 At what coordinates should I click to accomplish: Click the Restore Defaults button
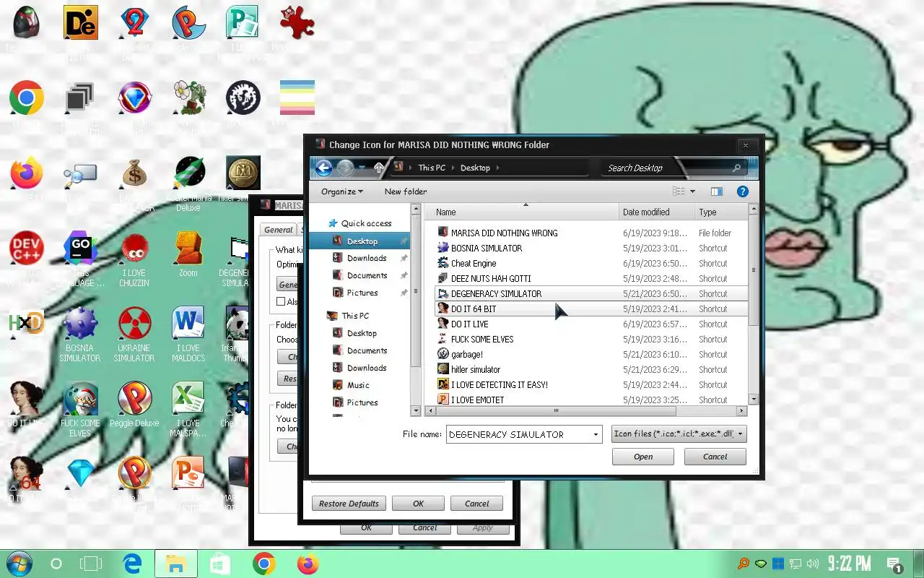pos(349,504)
